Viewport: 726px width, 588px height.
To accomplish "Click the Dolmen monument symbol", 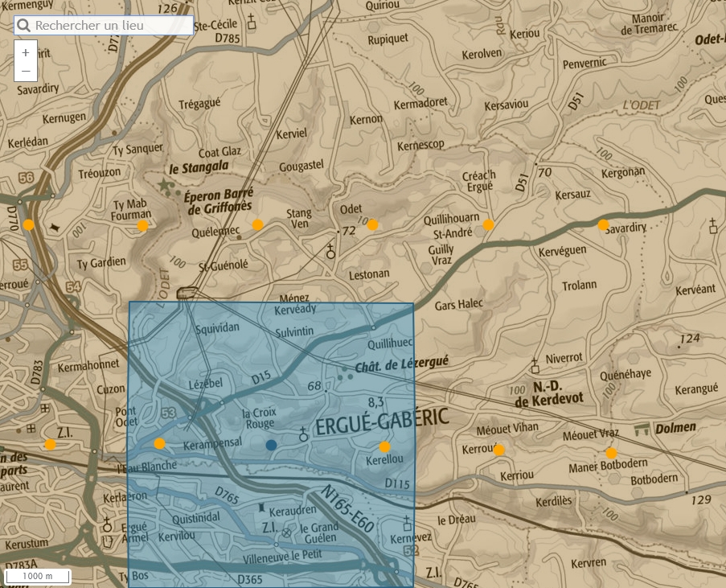I will (642, 428).
